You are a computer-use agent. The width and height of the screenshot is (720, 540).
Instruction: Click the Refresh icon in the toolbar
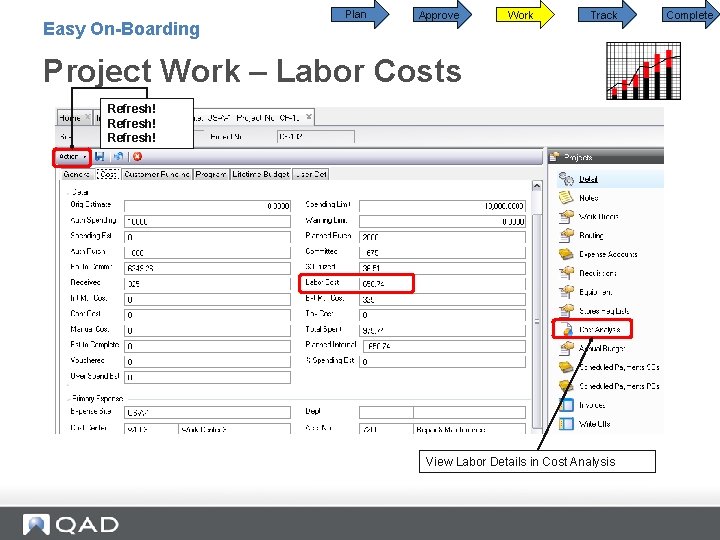(118, 157)
